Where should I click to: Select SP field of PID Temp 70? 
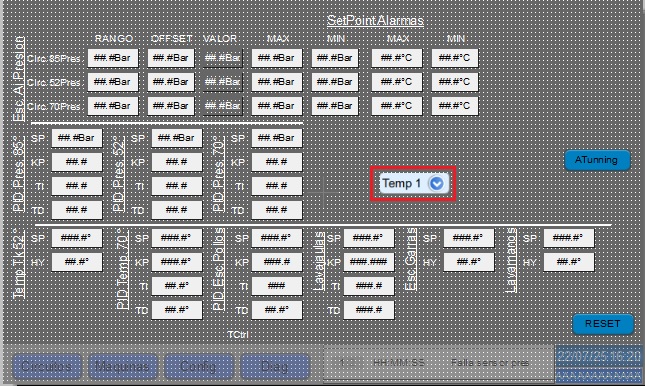(176, 238)
